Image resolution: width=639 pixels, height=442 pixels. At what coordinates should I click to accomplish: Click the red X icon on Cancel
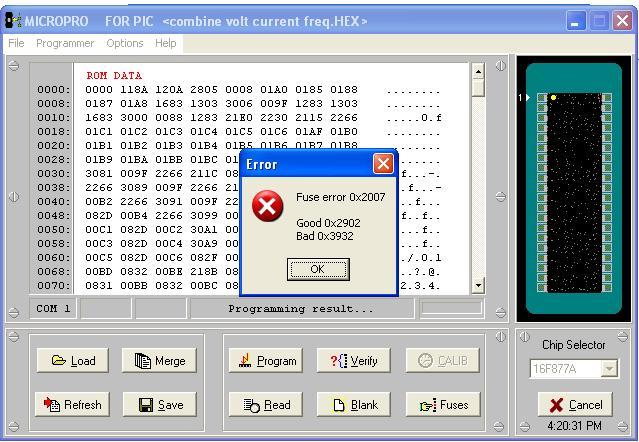click(556, 405)
